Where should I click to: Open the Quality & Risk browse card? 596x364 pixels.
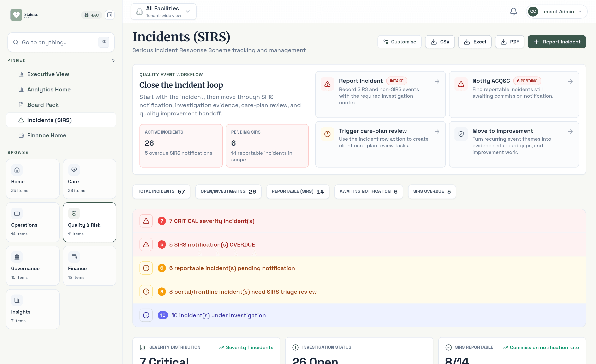89,222
